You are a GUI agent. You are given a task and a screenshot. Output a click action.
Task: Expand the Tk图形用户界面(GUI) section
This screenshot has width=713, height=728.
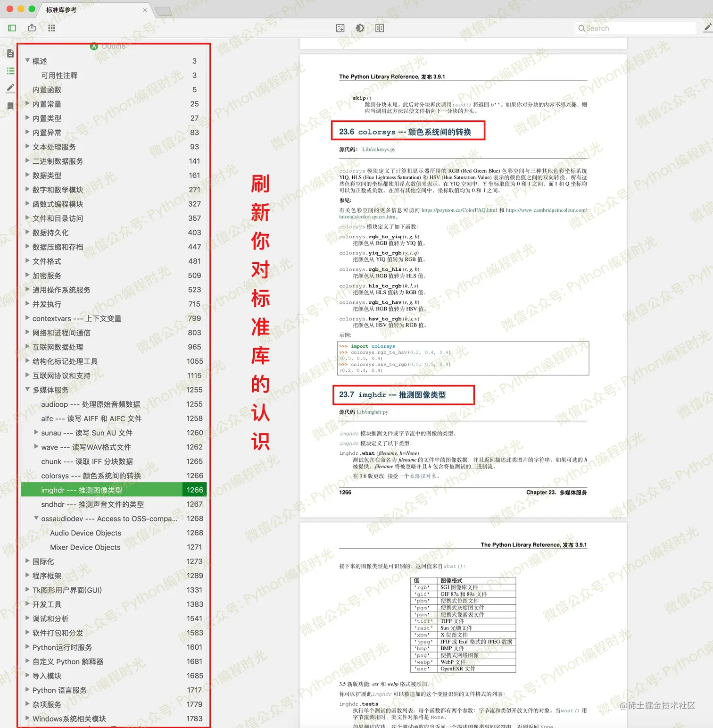tap(27, 589)
